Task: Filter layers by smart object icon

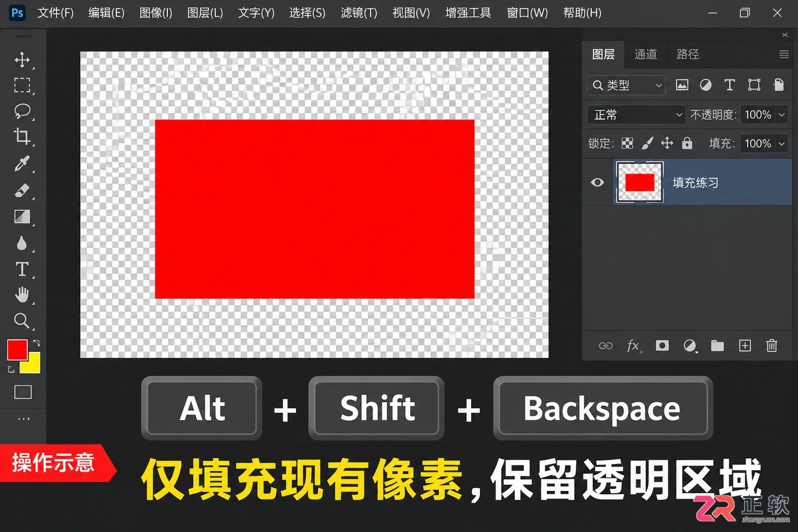Action: coord(779,85)
